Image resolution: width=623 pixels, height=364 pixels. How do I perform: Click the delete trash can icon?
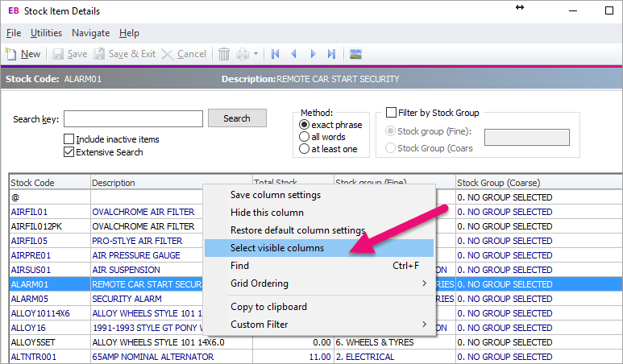224,54
